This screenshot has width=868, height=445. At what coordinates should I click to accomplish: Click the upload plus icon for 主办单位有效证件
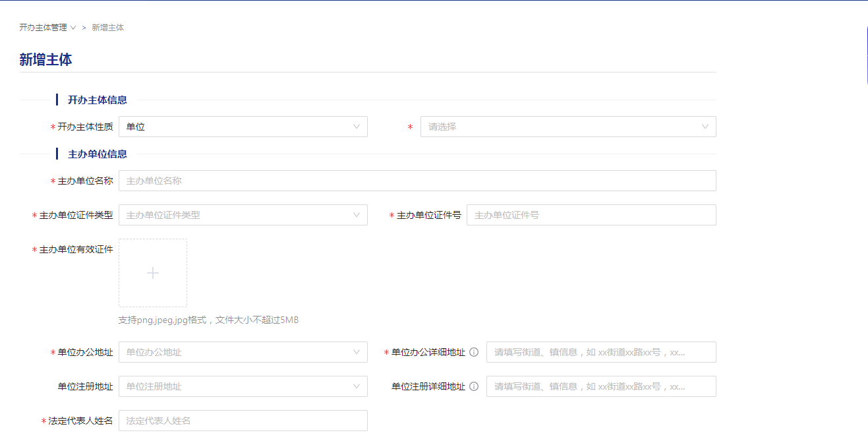(x=152, y=272)
